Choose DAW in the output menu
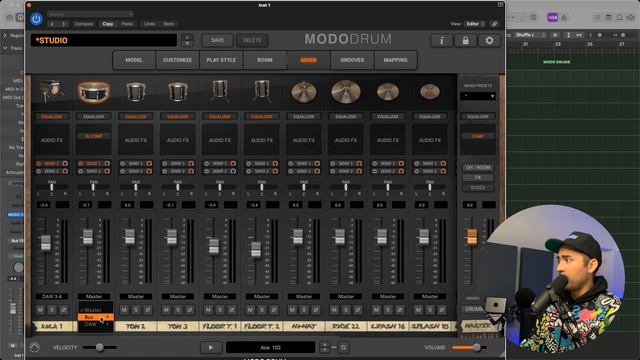The height and width of the screenshot is (360, 640). point(95,324)
